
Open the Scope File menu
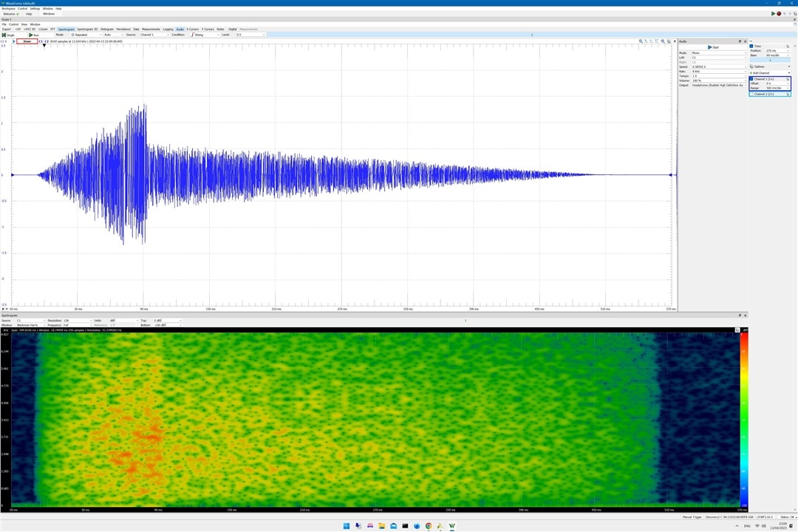click(x=4, y=24)
